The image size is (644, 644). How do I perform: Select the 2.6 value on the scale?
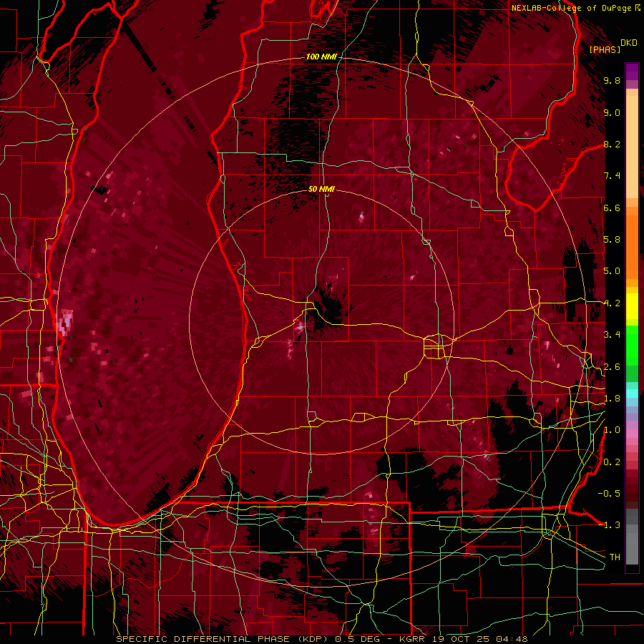pyautogui.click(x=612, y=367)
